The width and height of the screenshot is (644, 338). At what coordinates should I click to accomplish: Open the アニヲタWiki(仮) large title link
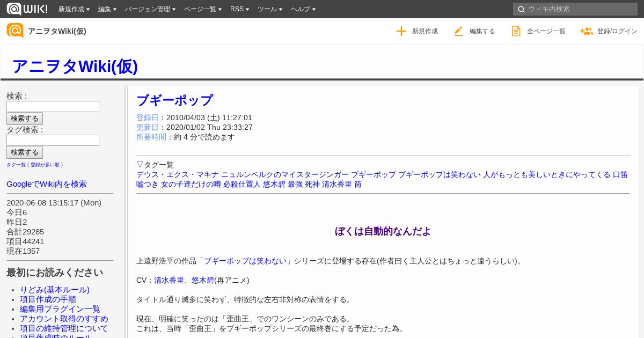click(75, 66)
